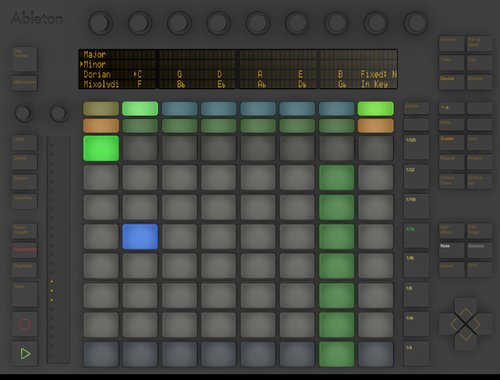Click the Device button
The width and height of the screenshot is (500, 380).
click(x=451, y=82)
